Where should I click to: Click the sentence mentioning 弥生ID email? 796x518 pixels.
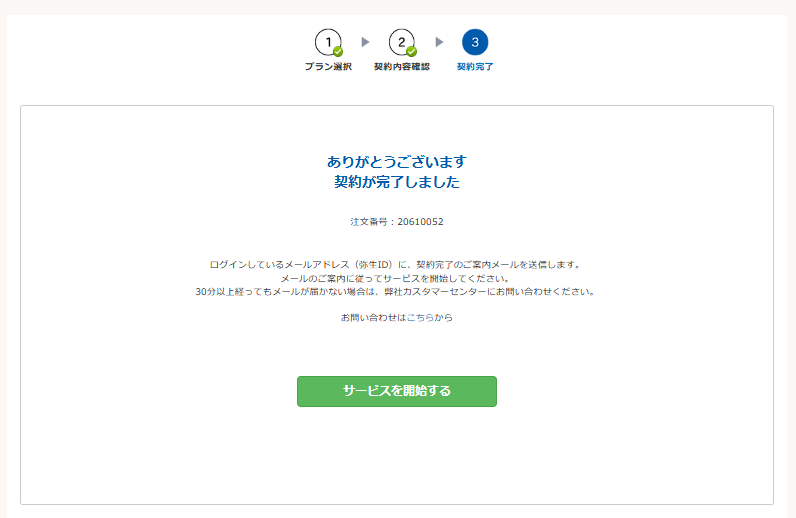(396, 265)
